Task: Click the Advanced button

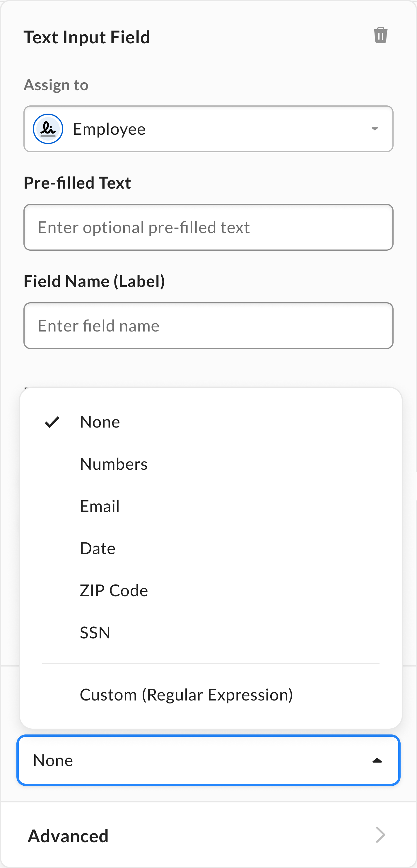Action: [x=68, y=835]
